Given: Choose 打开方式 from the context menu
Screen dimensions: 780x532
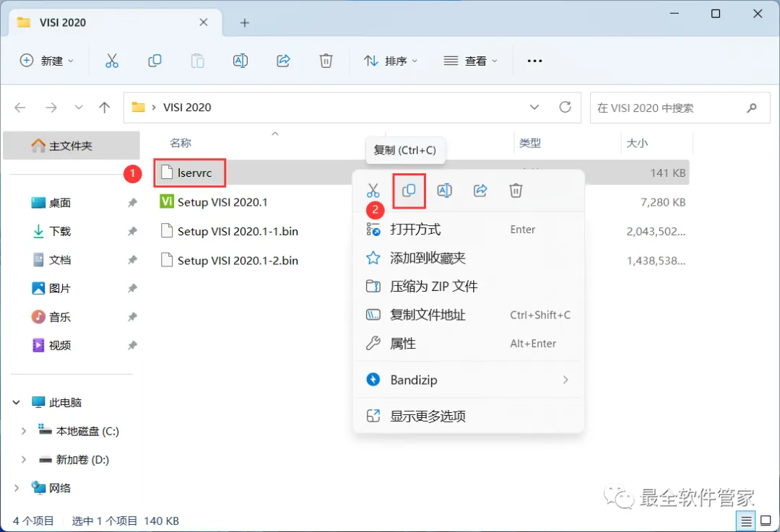Looking at the screenshot, I should coord(468,230).
